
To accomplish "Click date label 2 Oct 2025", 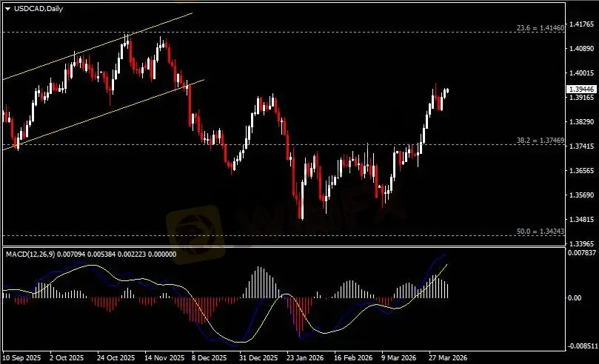I will pyautogui.click(x=67, y=358).
